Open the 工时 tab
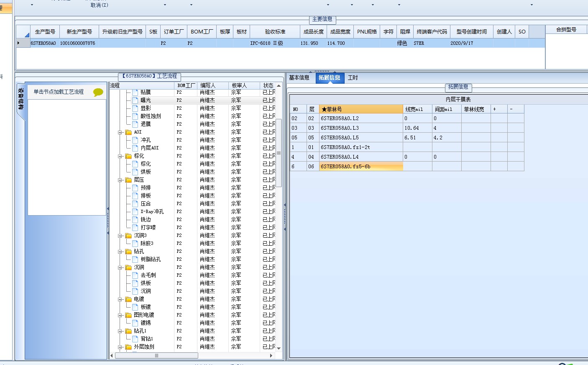588x365 pixels. tap(353, 78)
